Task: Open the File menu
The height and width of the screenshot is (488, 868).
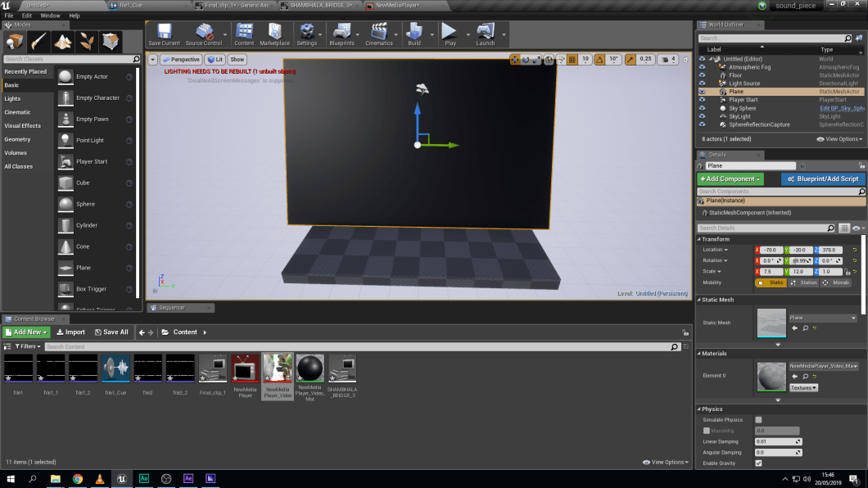Action: [x=9, y=16]
